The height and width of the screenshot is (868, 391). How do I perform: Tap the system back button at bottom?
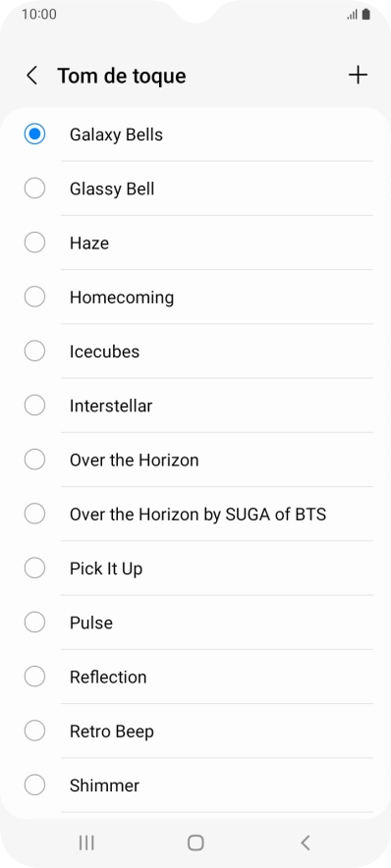(305, 842)
